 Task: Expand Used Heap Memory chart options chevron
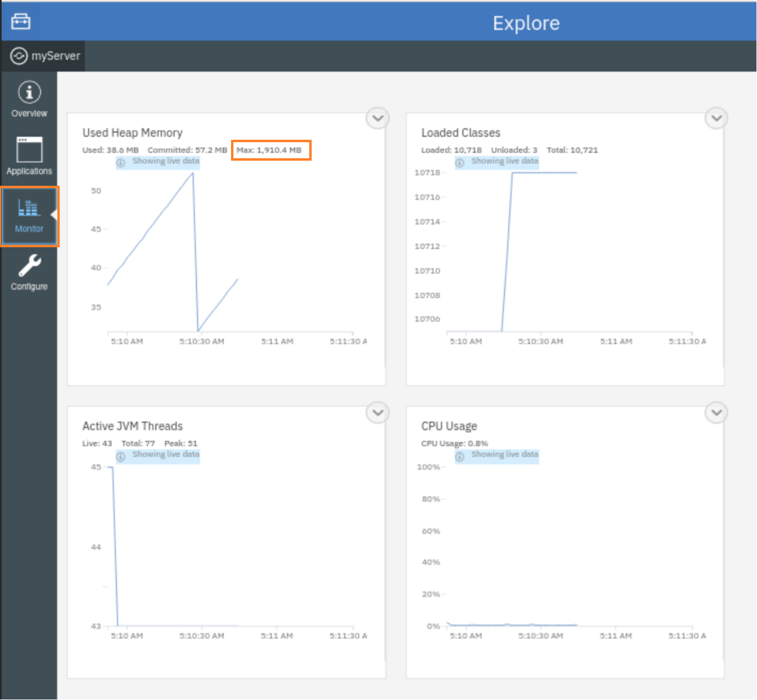coord(377,118)
